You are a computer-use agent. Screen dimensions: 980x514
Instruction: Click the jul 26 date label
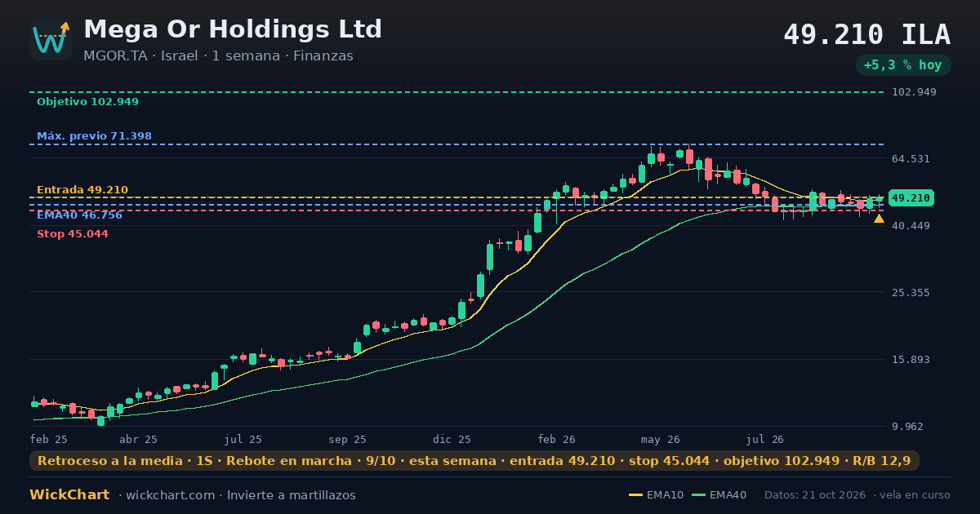[x=765, y=439]
